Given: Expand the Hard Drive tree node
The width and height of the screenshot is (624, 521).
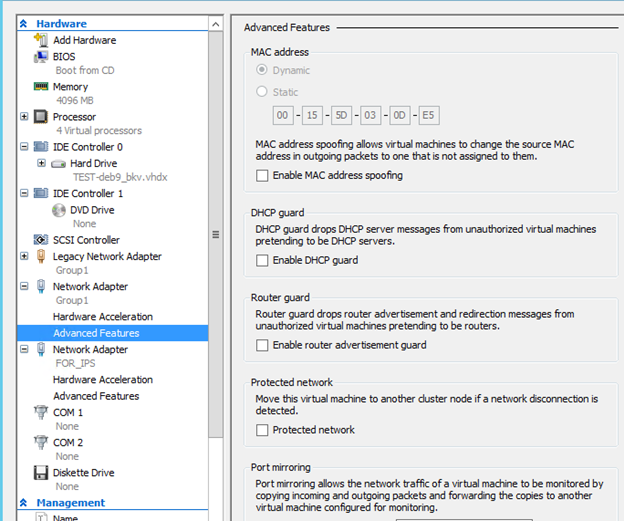Looking at the screenshot, I should 41,163.
